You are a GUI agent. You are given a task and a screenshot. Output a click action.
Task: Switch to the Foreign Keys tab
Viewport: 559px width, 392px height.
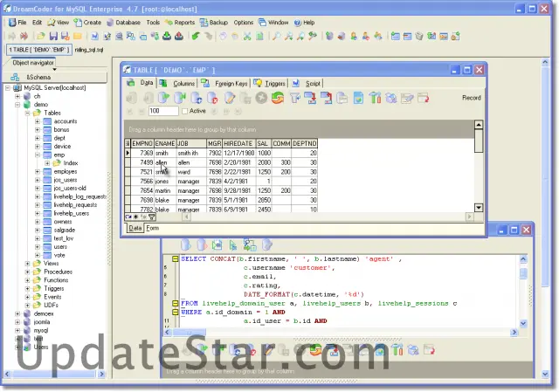click(224, 84)
